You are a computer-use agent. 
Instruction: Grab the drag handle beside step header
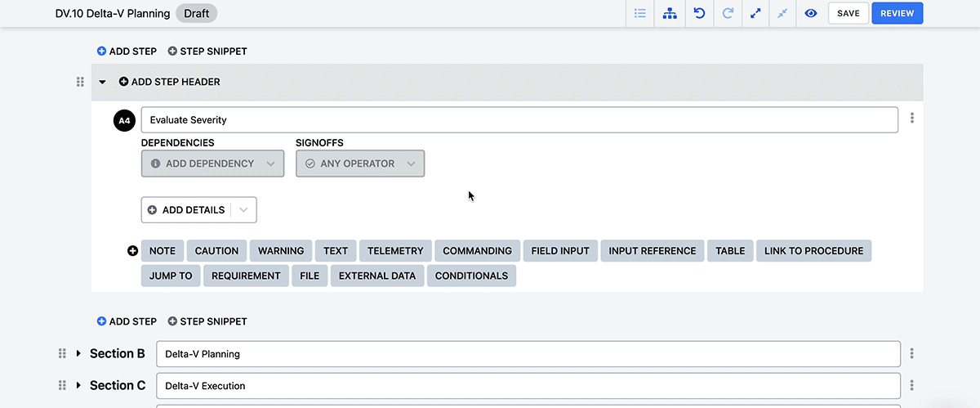(80, 82)
